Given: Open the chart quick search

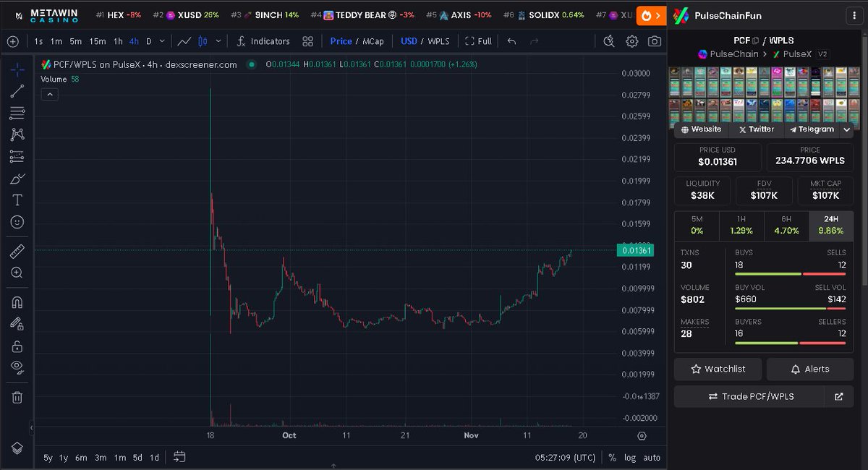Looking at the screenshot, I should (609, 41).
